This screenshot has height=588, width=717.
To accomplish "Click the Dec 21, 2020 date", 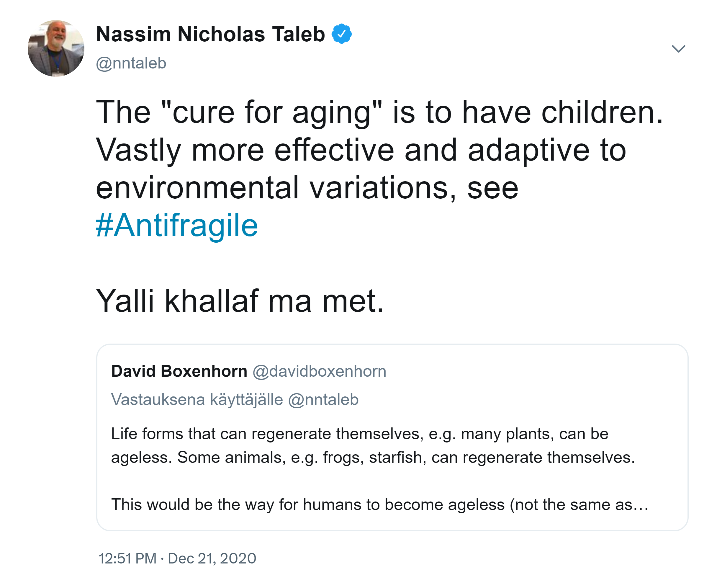I will pos(212,558).
